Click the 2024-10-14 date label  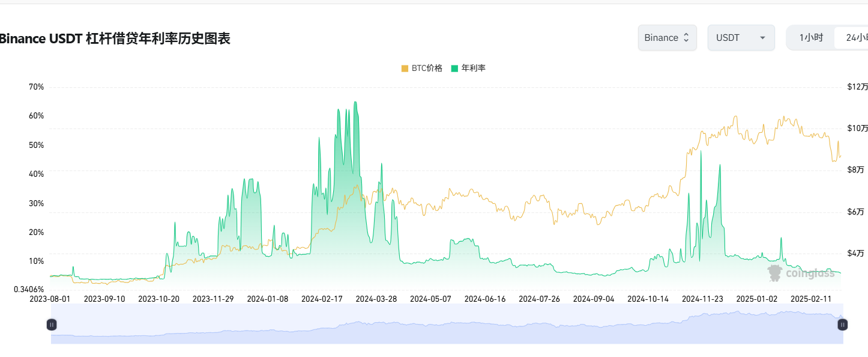coord(648,299)
